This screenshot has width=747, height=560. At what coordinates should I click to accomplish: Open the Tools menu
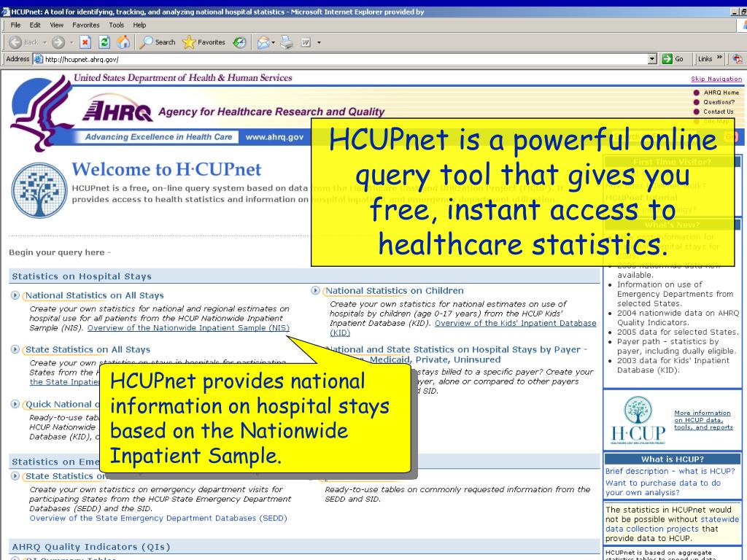(x=116, y=25)
